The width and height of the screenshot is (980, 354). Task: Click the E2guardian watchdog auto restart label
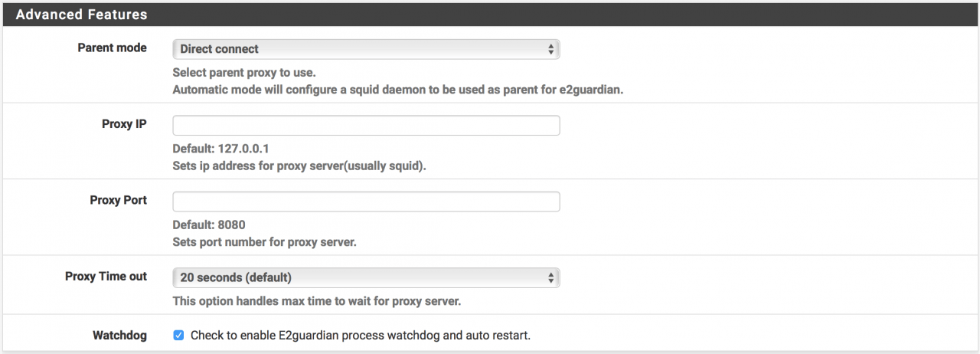coord(360,336)
